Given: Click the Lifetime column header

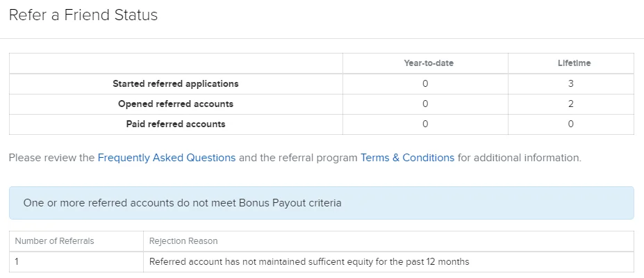Looking at the screenshot, I should pyautogui.click(x=574, y=63).
